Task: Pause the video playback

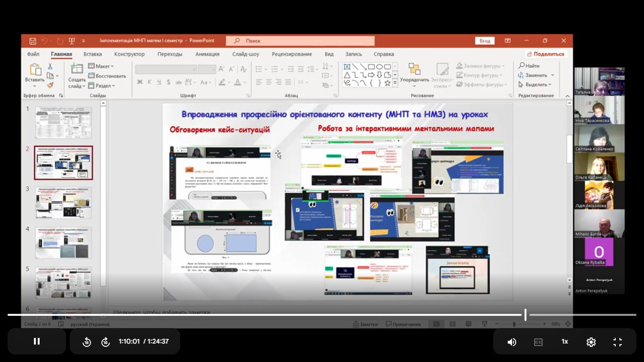Action: 37,341
